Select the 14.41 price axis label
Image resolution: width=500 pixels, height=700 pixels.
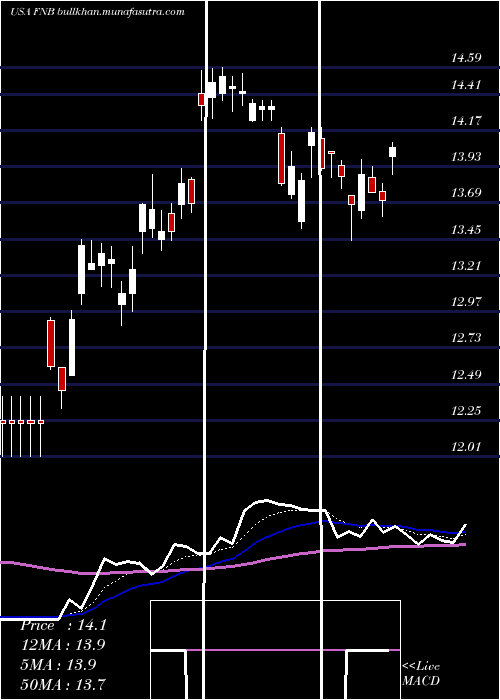[x=466, y=84]
